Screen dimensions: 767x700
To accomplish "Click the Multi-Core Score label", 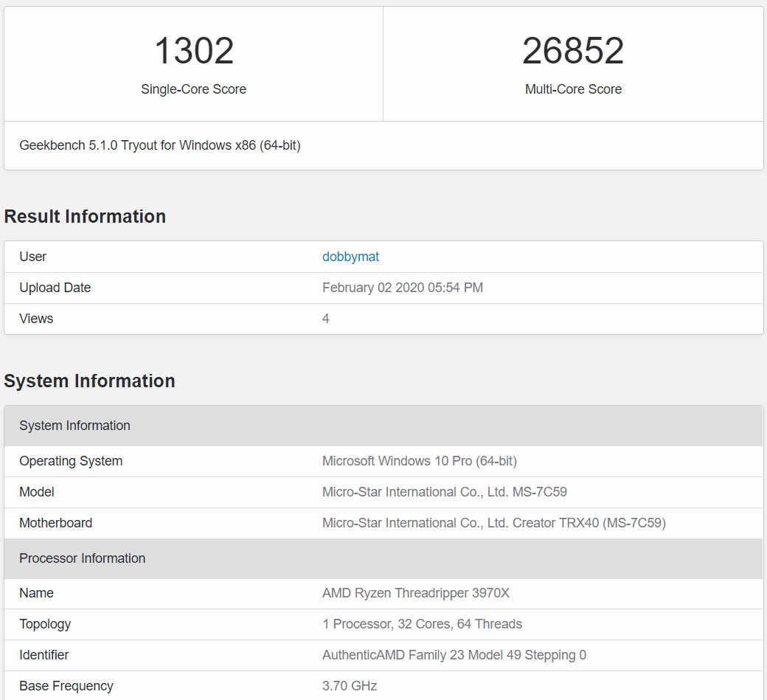I will (x=573, y=89).
